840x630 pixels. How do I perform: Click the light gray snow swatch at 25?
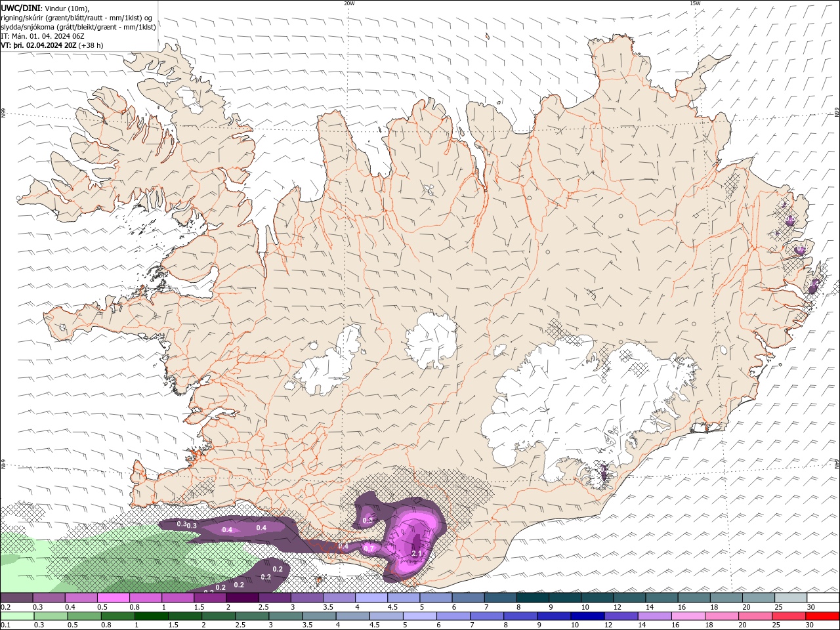point(790,598)
